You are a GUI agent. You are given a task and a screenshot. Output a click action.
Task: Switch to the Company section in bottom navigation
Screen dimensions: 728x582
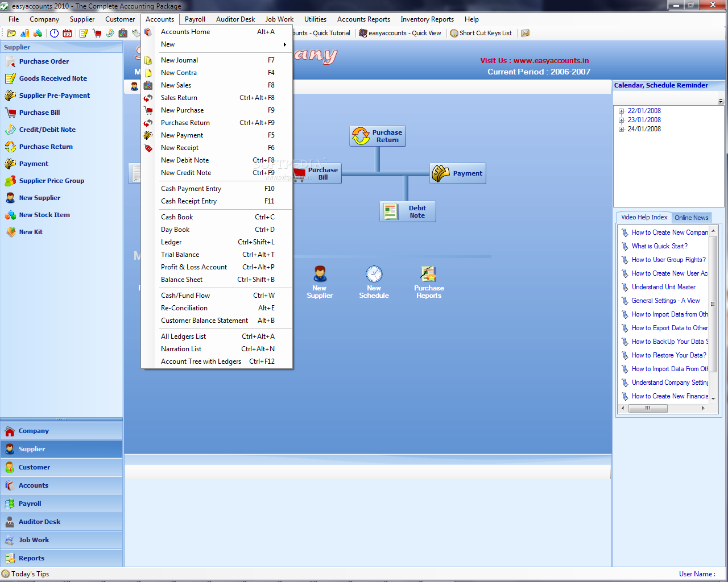pos(61,431)
